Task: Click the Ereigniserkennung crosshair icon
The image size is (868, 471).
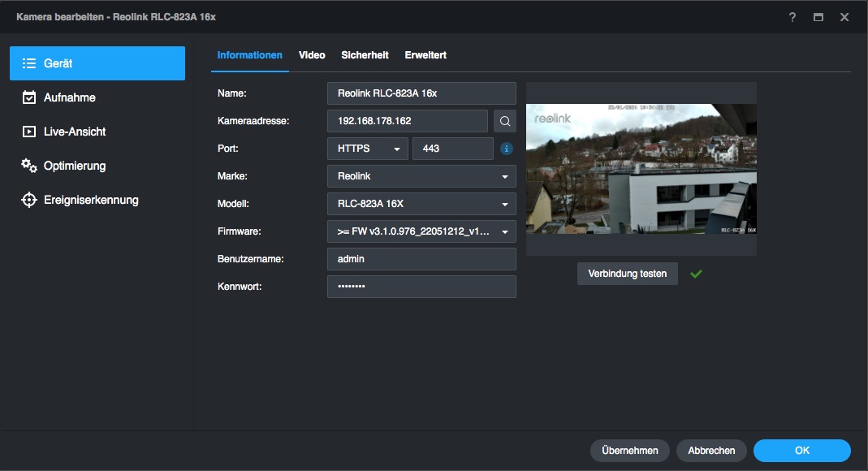Action: point(29,200)
